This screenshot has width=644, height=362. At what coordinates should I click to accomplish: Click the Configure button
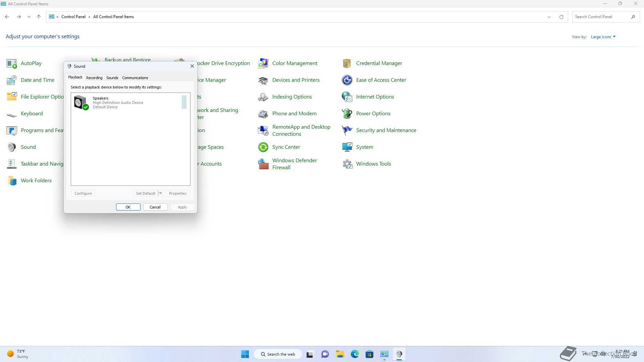pyautogui.click(x=83, y=193)
